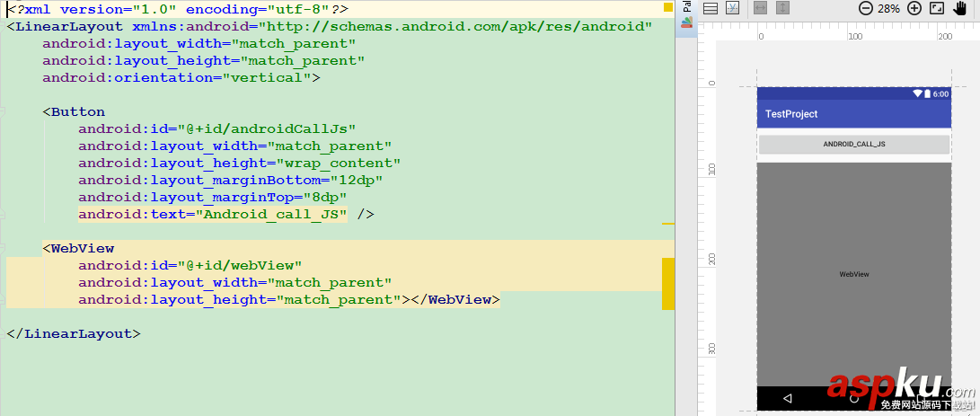The width and height of the screenshot is (980, 416).
Task: Click the LinearLayout layout_height="match_parent" attribute
Action: 204,61
